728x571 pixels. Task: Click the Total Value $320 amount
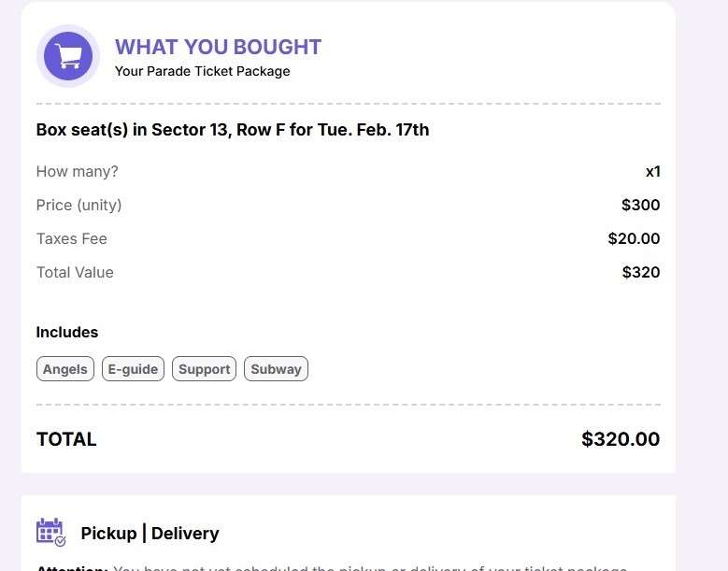tap(640, 273)
